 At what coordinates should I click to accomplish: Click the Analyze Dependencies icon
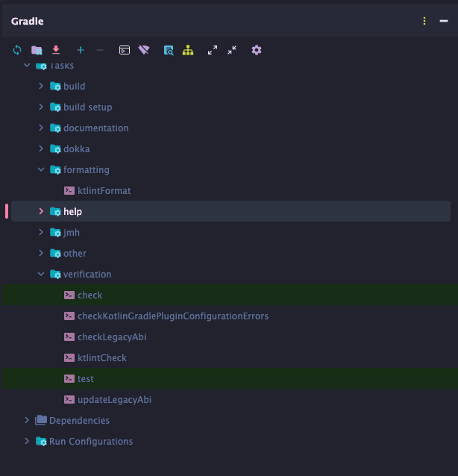(x=169, y=50)
